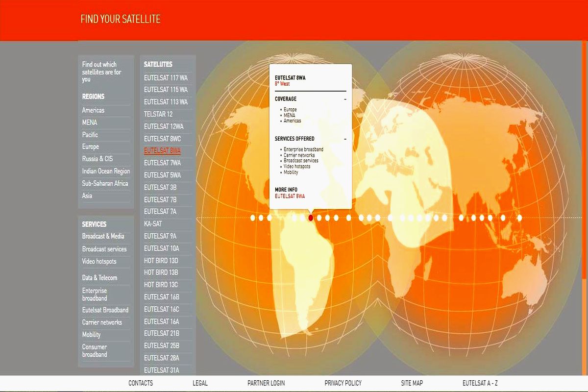Select EUTELSAT 117 WA in the satellites list
The width and height of the screenshot is (588, 392).
(166, 77)
